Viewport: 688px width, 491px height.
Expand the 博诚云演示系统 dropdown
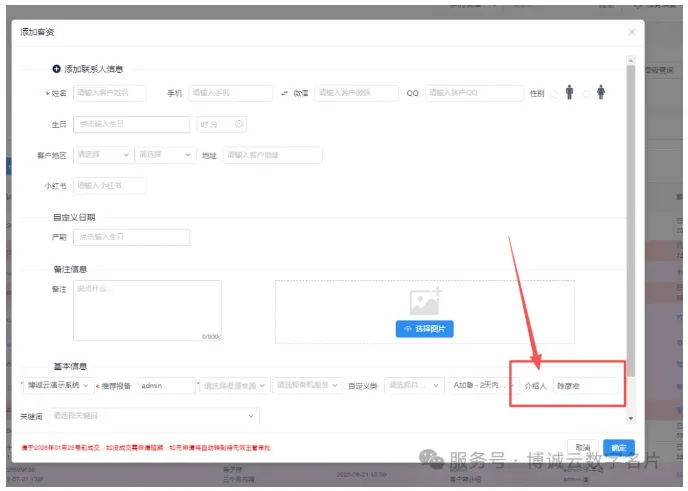pyautogui.click(x=58, y=385)
